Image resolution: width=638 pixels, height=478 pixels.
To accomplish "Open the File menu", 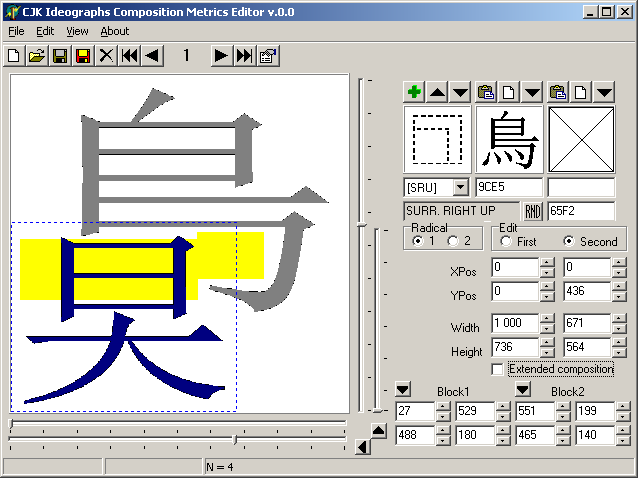I will click(x=16, y=31).
